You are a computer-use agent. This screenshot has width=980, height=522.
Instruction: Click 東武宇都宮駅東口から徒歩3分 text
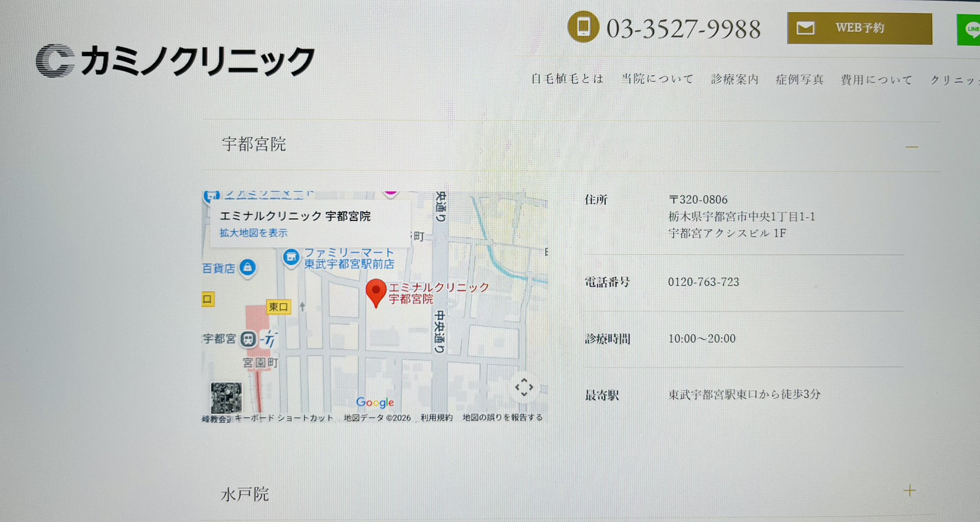(745, 394)
